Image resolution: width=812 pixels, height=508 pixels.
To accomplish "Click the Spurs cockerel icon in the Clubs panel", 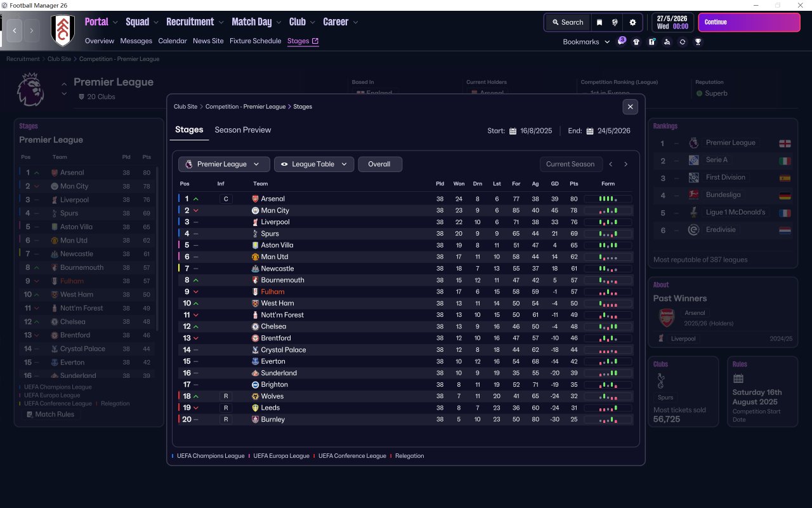I will pyautogui.click(x=661, y=380).
